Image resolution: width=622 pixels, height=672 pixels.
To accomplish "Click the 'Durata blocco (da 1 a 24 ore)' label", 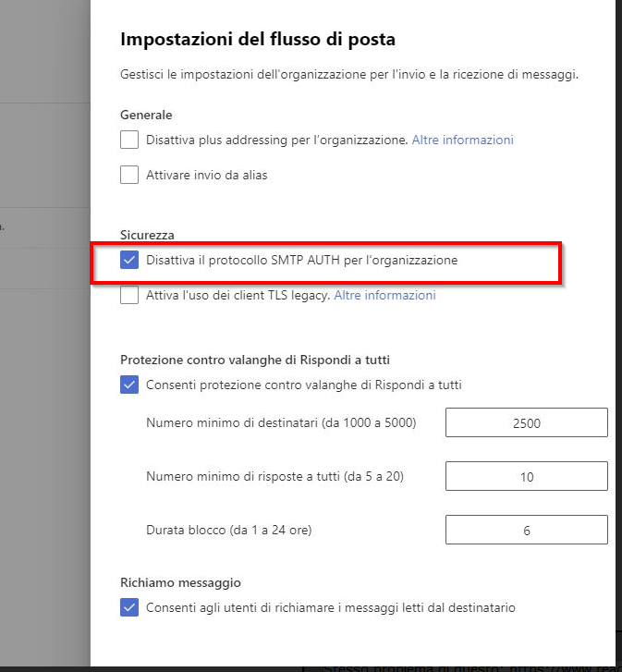I will [229, 530].
